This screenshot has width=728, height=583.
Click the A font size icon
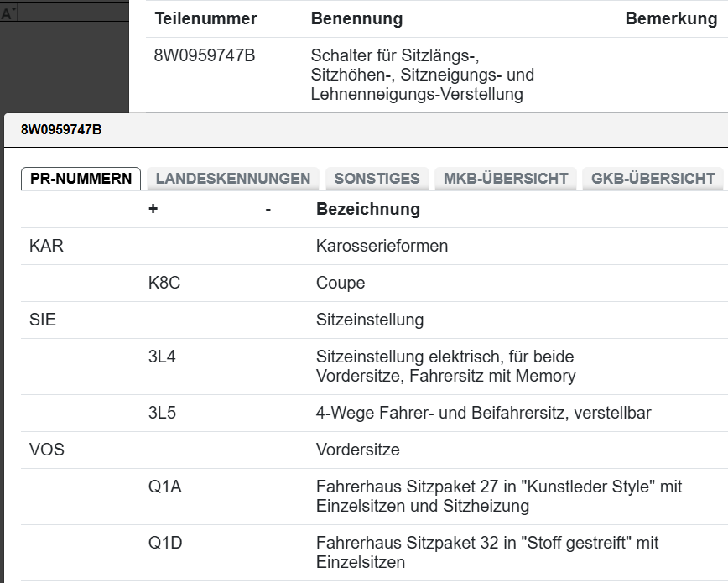coord(8,13)
